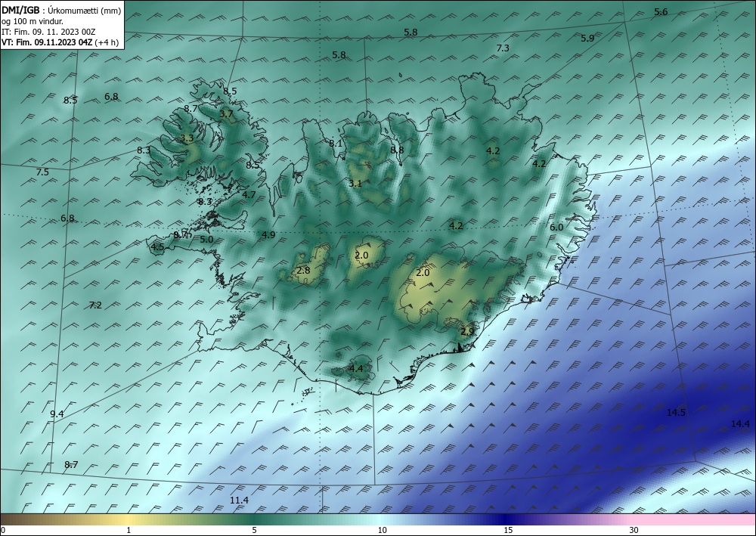Click the 4.7 value label
The image size is (756, 536).
click(x=249, y=195)
